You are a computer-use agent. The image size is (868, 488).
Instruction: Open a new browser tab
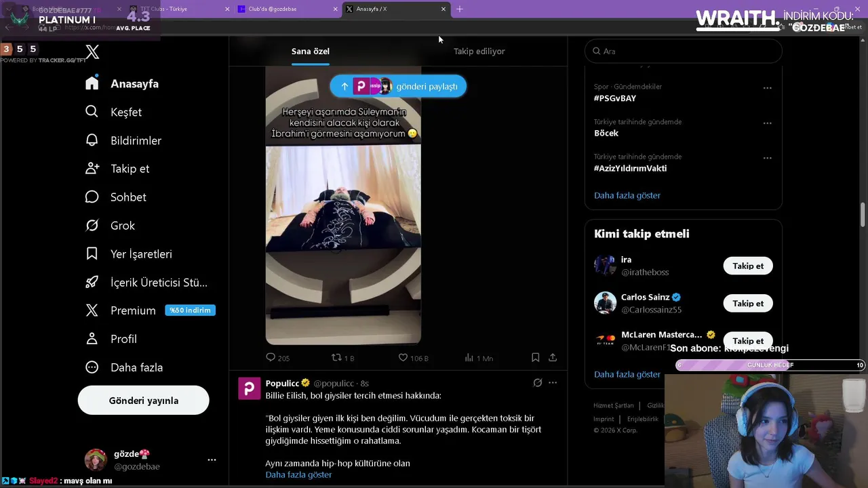460,9
